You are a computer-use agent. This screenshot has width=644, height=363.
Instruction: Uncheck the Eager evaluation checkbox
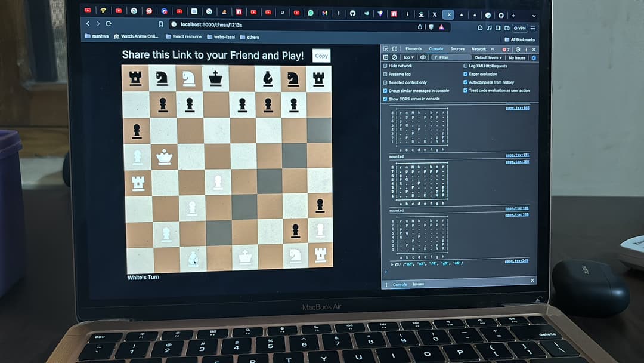click(x=465, y=74)
